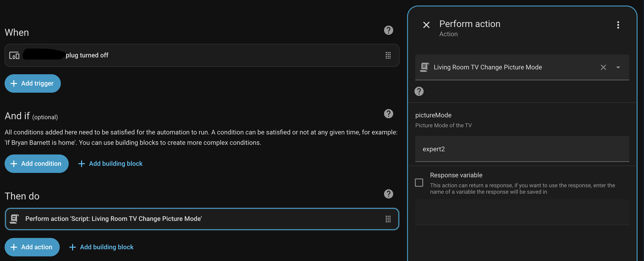The height and width of the screenshot is (261, 644).
Task: Open Living Room TV Change Picture Mode combo box
Action: [x=500, y=67]
